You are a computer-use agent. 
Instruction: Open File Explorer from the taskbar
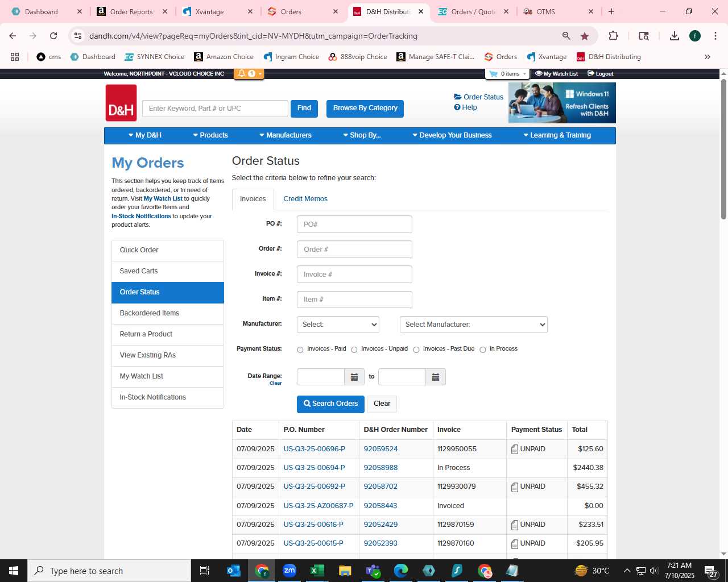tap(345, 571)
